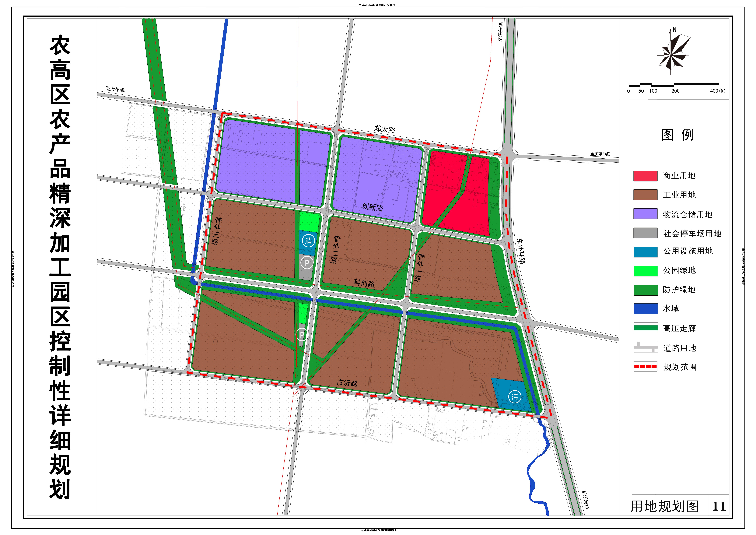The width and height of the screenshot is (756, 535).
Task: Click the 规划范围 red dashed legend symbol
Action: pyautogui.click(x=645, y=366)
